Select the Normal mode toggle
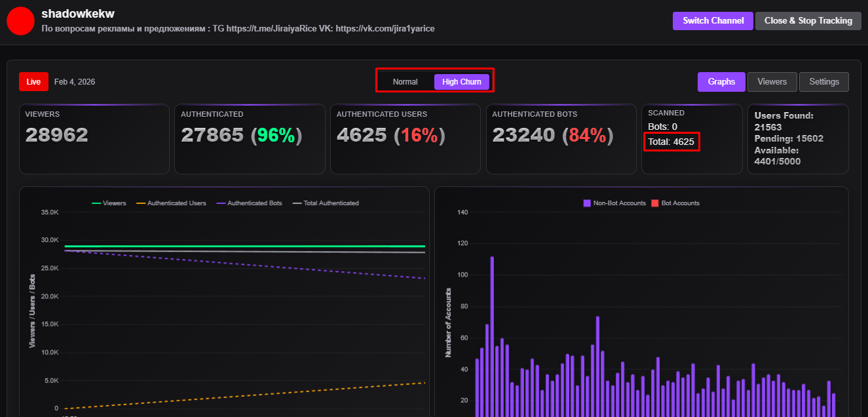 [x=405, y=82]
